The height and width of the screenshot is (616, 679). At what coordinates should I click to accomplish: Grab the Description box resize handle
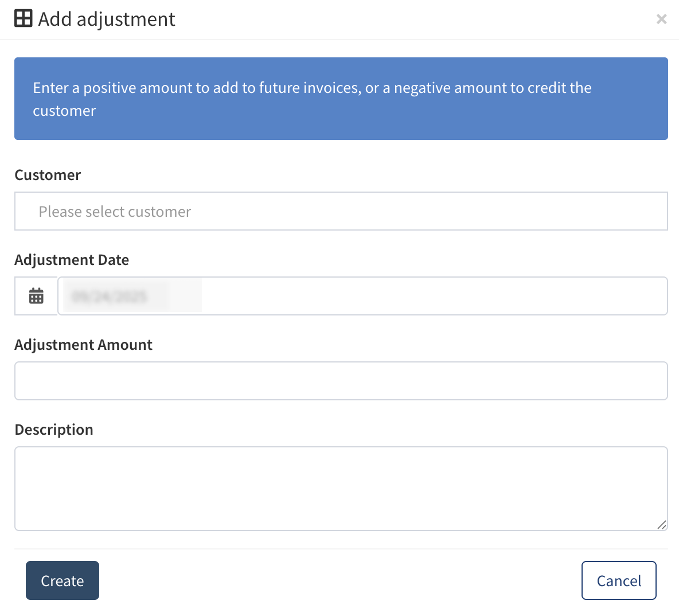click(x=661, y=525)
